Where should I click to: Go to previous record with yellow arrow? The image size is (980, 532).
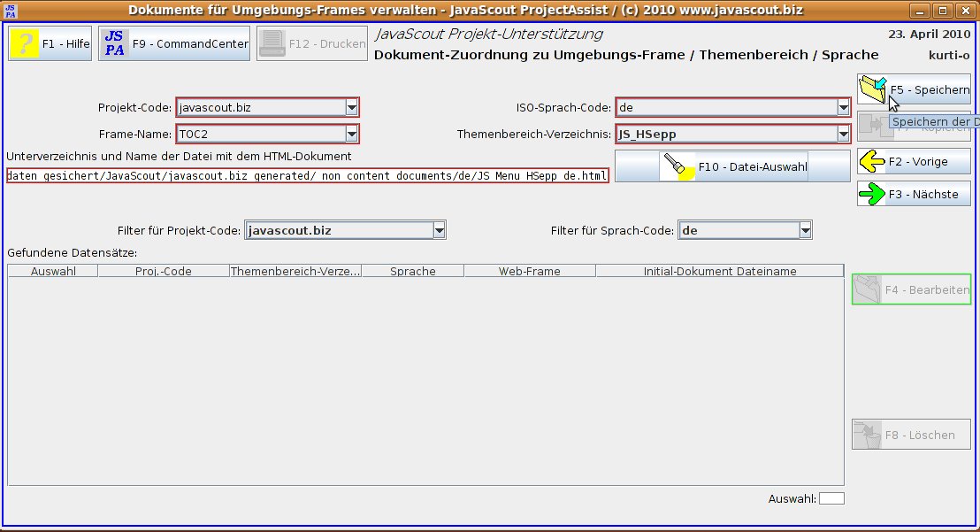(874, 161)
